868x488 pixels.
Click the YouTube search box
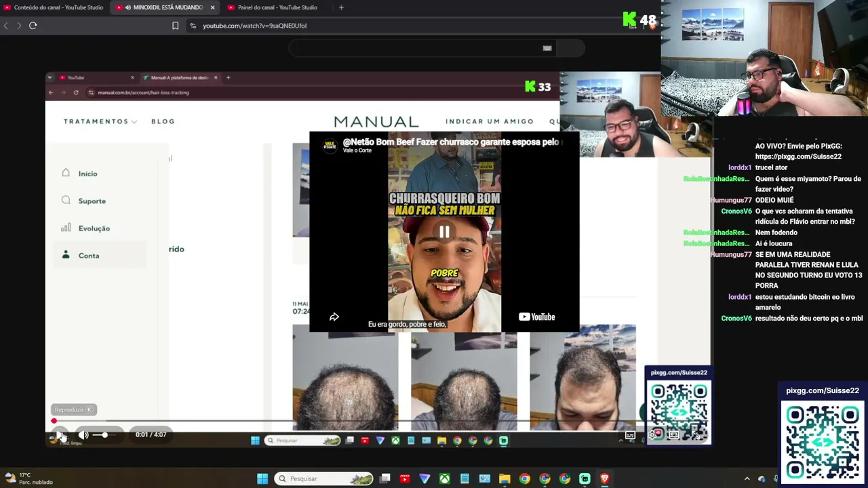click(424, 48)
